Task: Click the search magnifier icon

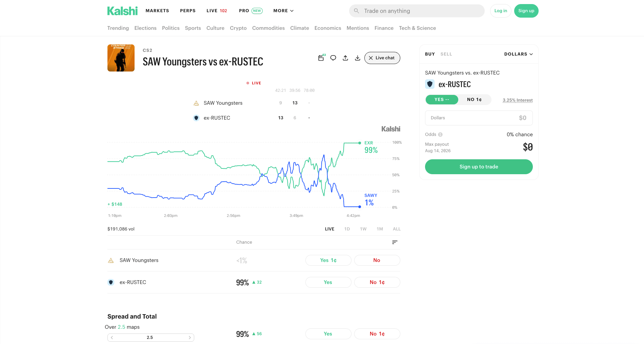Action: pos(357,11)
